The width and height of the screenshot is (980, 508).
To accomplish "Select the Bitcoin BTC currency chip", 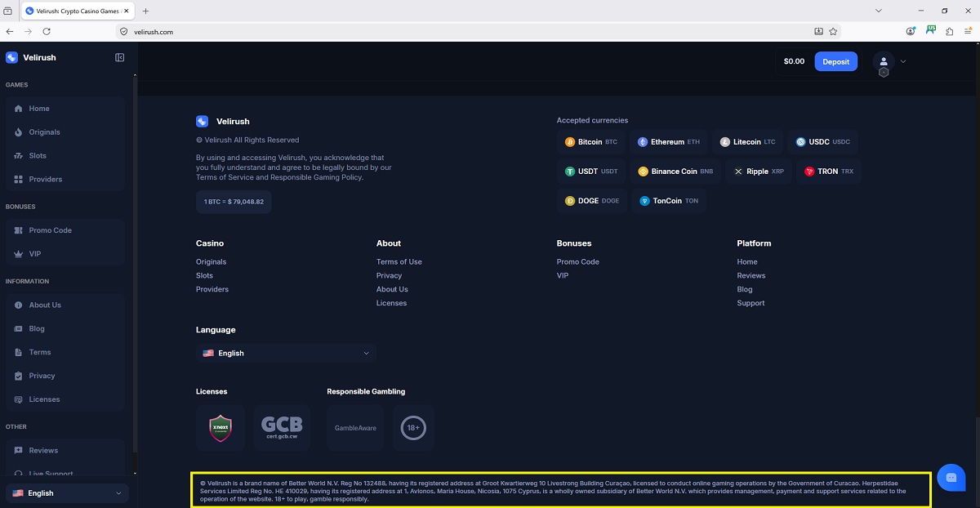I will coord(592,142).
